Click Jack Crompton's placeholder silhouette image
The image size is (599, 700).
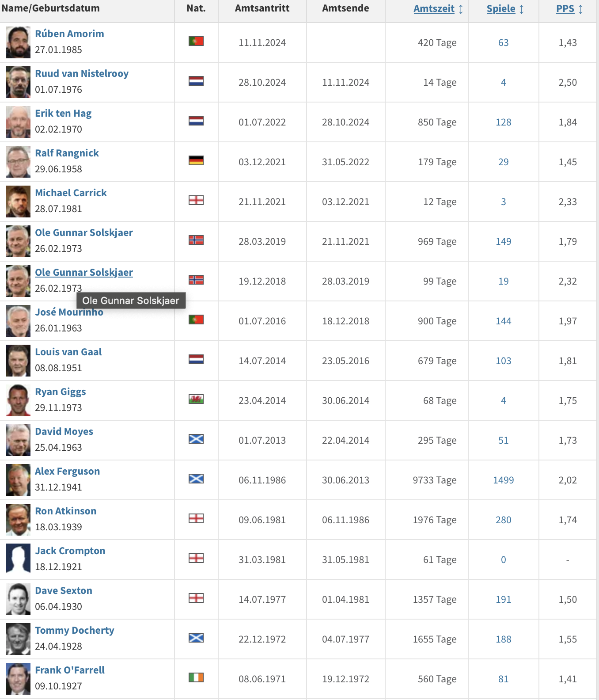[18, 559]
